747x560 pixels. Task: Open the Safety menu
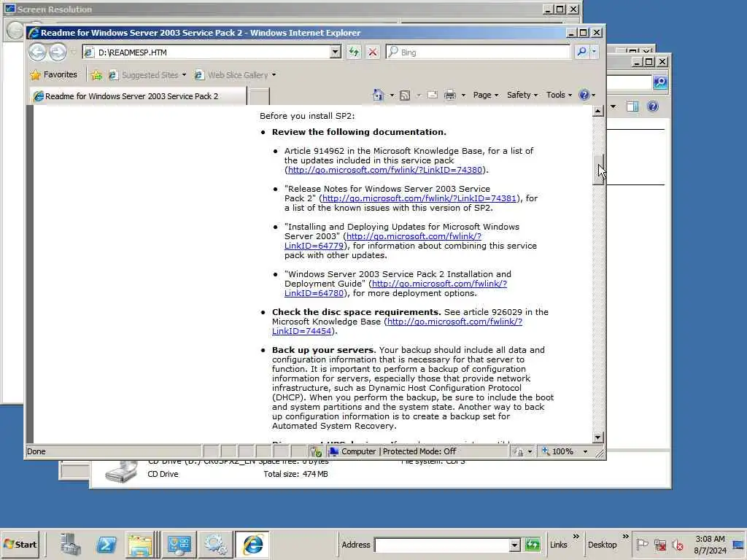522,95
